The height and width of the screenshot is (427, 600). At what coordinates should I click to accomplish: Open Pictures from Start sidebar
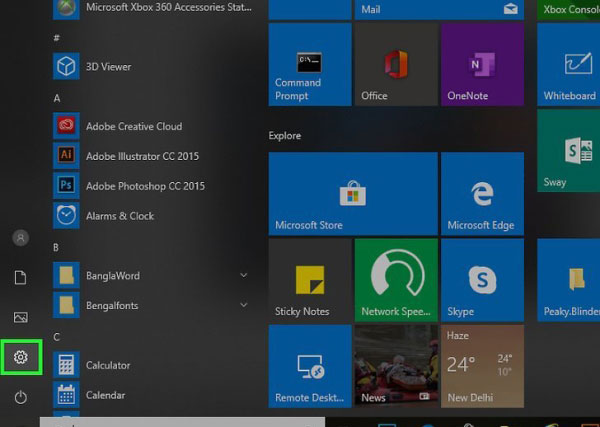[x=21, y=317]
